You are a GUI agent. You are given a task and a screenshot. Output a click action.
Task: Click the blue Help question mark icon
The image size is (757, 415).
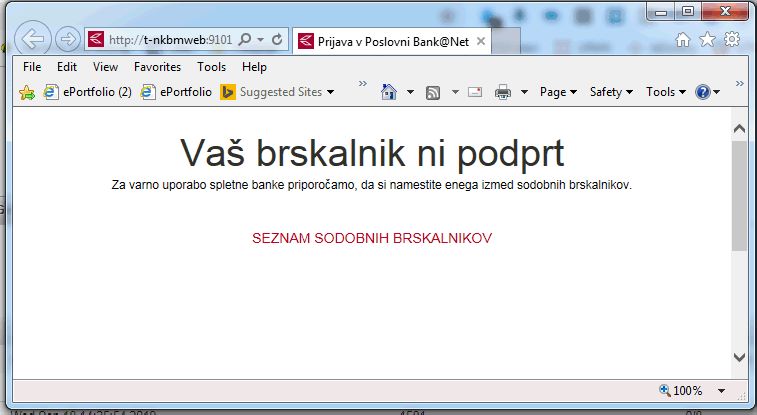702,92
